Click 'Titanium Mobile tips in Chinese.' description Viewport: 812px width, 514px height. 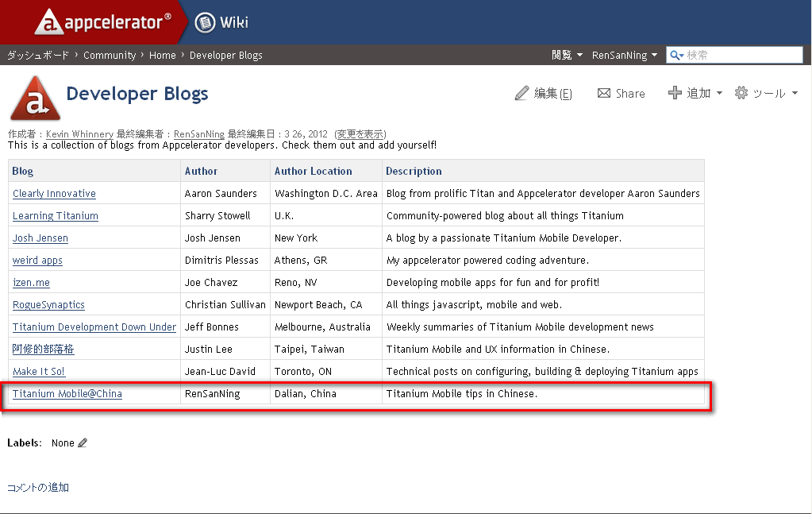point(462,394)
